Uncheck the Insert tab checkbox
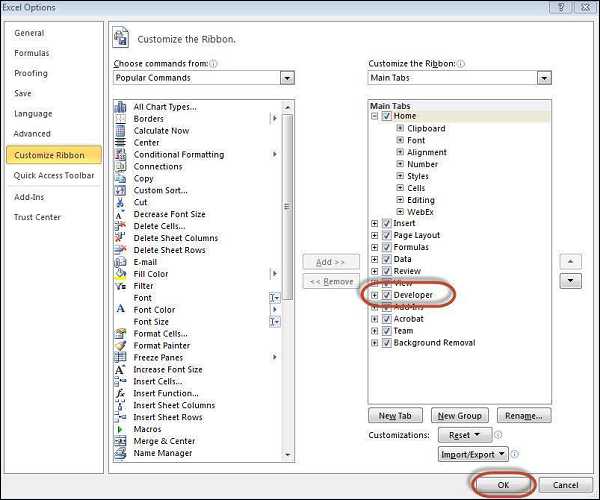Image resolution: width=600 pixels, height=500 pixels. [x=386, y=223]
